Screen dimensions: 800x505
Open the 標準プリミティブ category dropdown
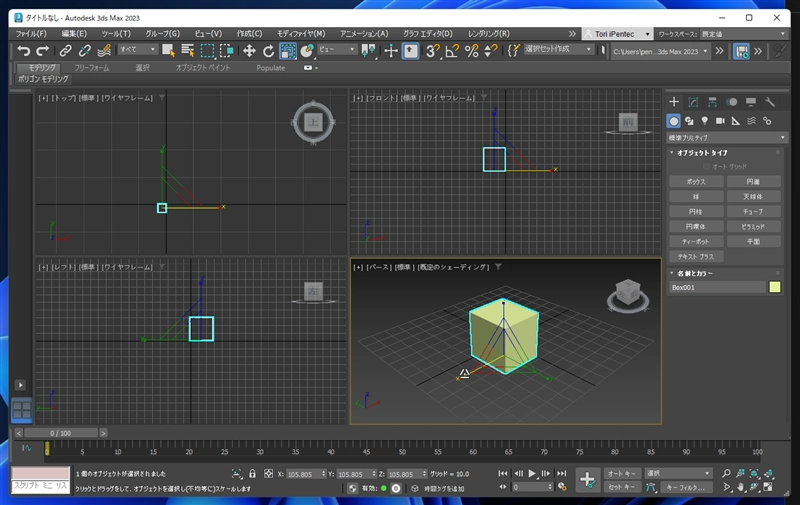pos(727,137)
